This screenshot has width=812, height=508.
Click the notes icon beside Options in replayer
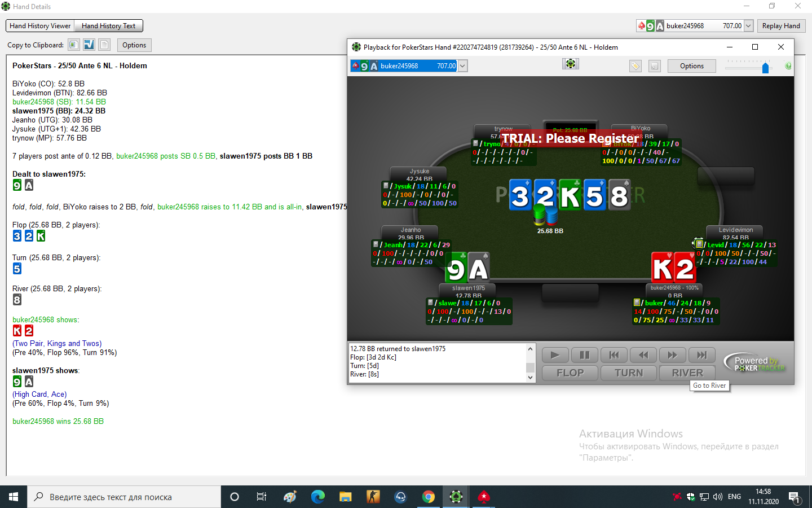click(655, 66)
